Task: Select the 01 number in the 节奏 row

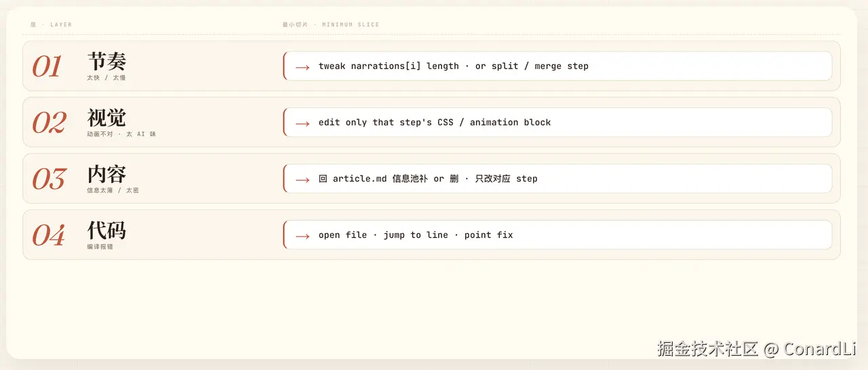Action: pyautogui.click(x=47, y=66)
